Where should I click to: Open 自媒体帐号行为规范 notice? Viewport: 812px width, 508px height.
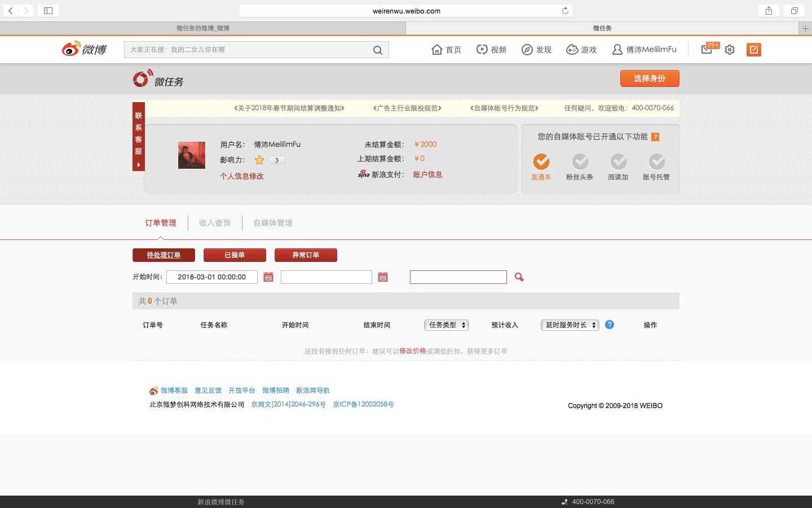(504, 108)
